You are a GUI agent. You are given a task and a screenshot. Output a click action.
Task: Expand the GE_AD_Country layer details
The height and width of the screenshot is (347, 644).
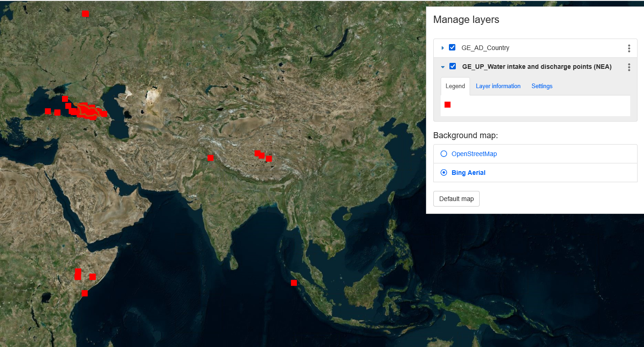tap(442, 48)
